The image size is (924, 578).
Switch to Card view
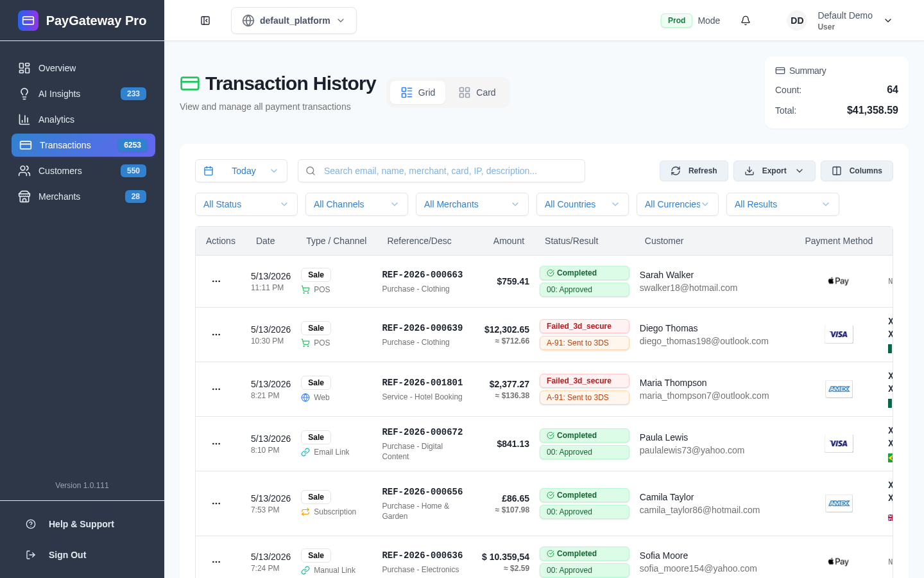click(x=477, y=92)
